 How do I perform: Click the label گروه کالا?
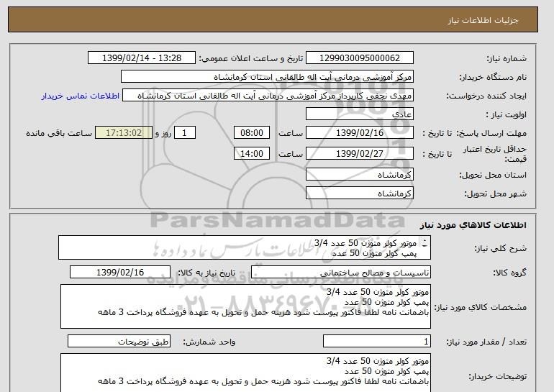click(x=510, y=273)
